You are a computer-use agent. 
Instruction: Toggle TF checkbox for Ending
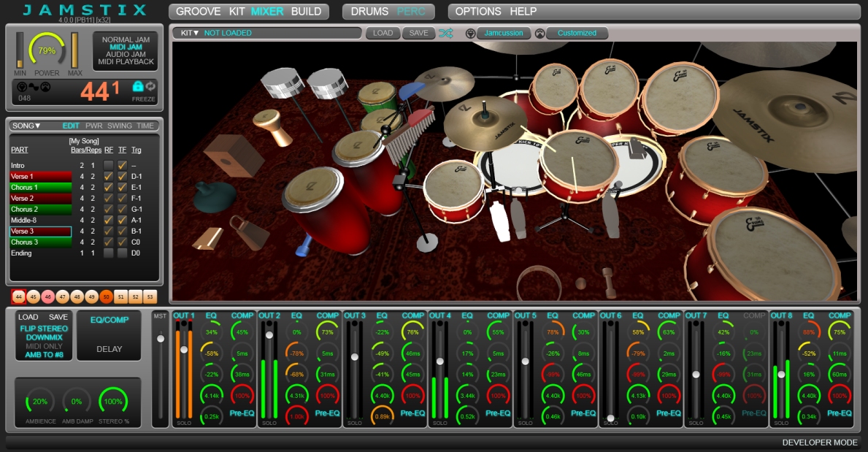point(123,253)
